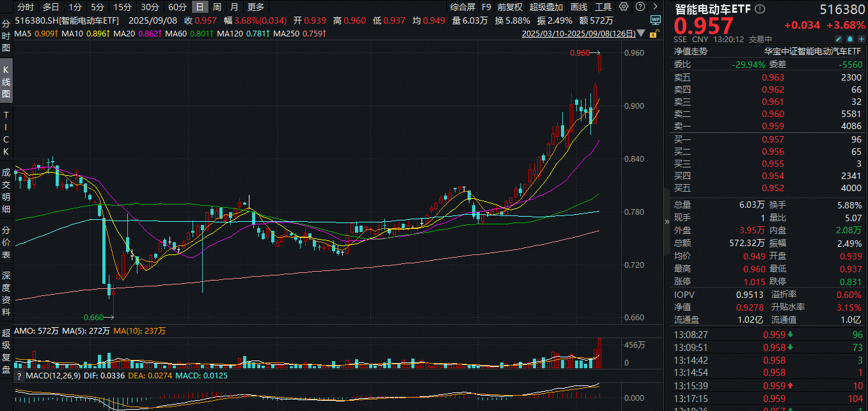Open the date range dropdown arrow
The image size is (868, 411).
click(x=640, y=33)
